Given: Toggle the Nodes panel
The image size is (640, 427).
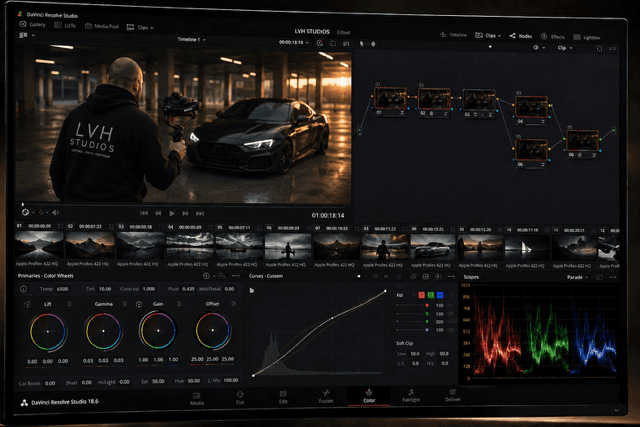Looking at the screenshot, I should coord(521,36).
